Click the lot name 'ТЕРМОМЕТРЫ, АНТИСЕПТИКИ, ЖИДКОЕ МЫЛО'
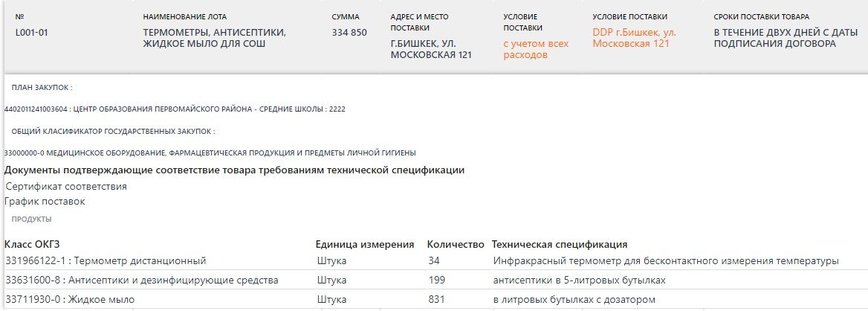Image resolution: width=868 pixels, height=311 pixels. coord(214,38)
